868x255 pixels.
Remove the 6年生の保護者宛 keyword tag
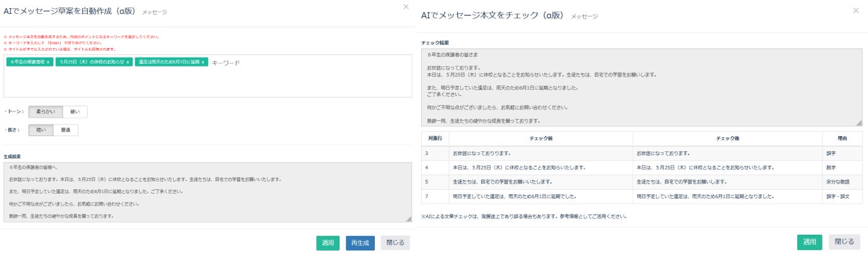(x=48, y=63)
